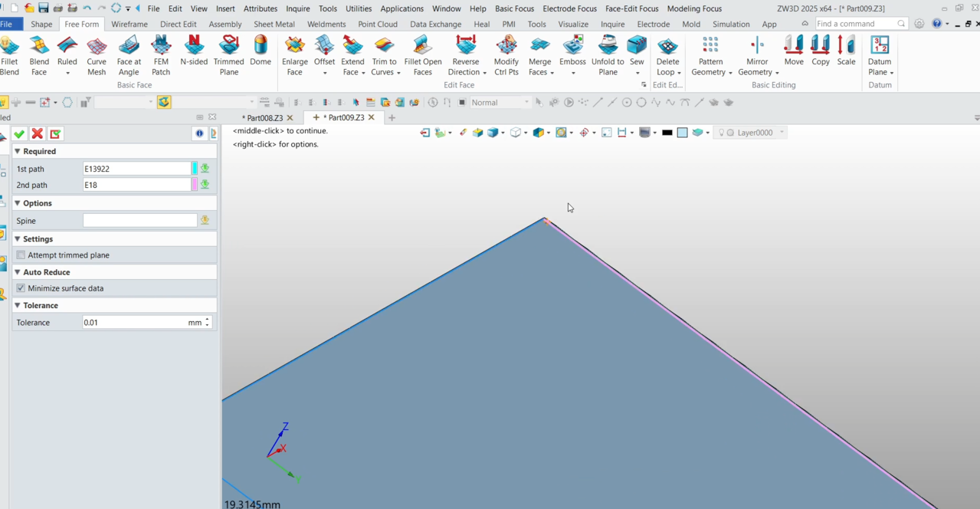Cancel command with red X button
Viewport: 980px width, 509px height.
pyautogui.click(x=37, y=134)
